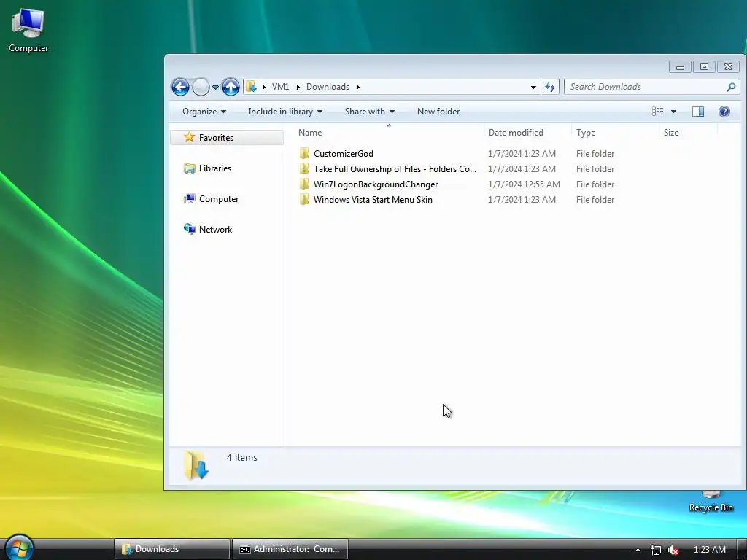Expand the chevron after Downloads
The height and width of the screenshot is (560, 747).
click(357, 87)
